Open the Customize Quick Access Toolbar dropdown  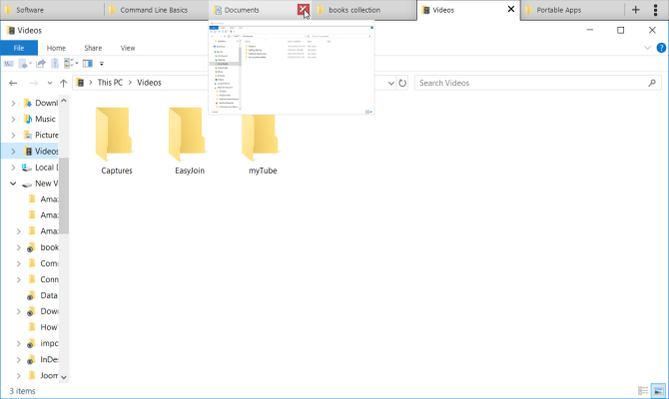pyautogui.click(x=102, y=64)
